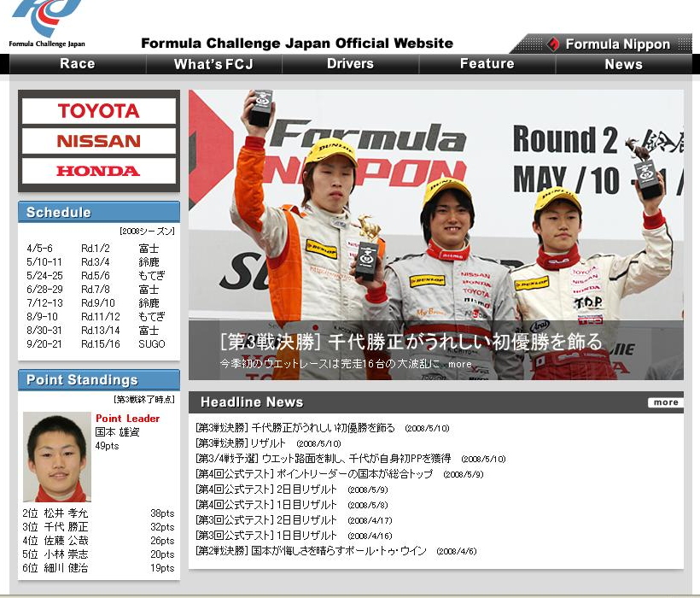This screenshot has height=598, width=700.
Task: Click more link in hero caption
Action: (x=460, y=364)
